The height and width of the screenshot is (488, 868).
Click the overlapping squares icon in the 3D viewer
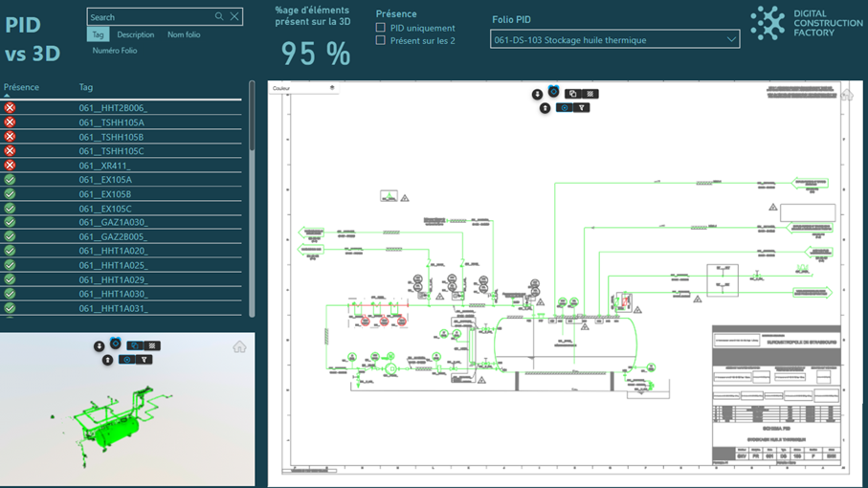pos(135,345)
